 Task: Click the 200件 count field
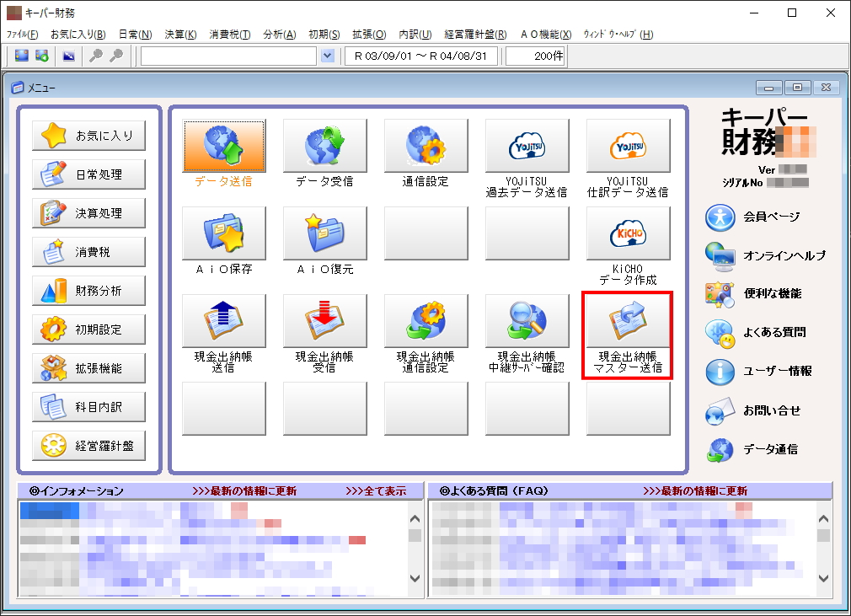536,56
